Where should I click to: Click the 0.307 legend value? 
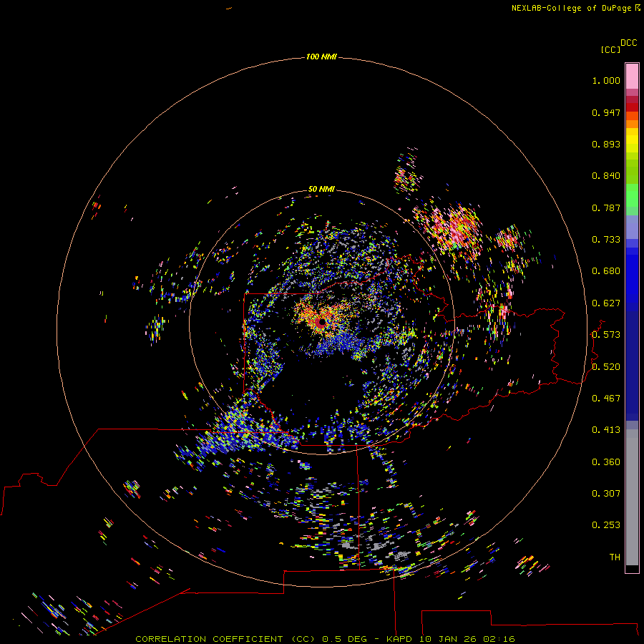606,494
